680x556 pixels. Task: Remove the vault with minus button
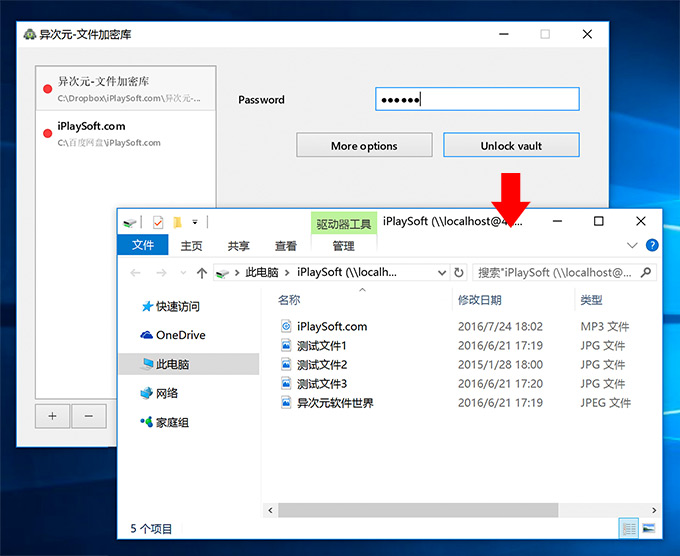pos(89,416)
